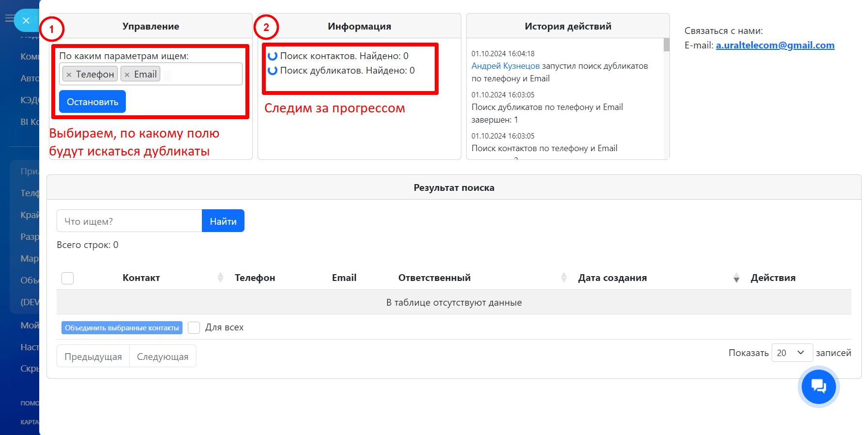Image resolution: width=868 pixels, height=435 pixels.
Task: Open the a.uraltelecom@gmail.com email link
Action: tap(775, 45)
